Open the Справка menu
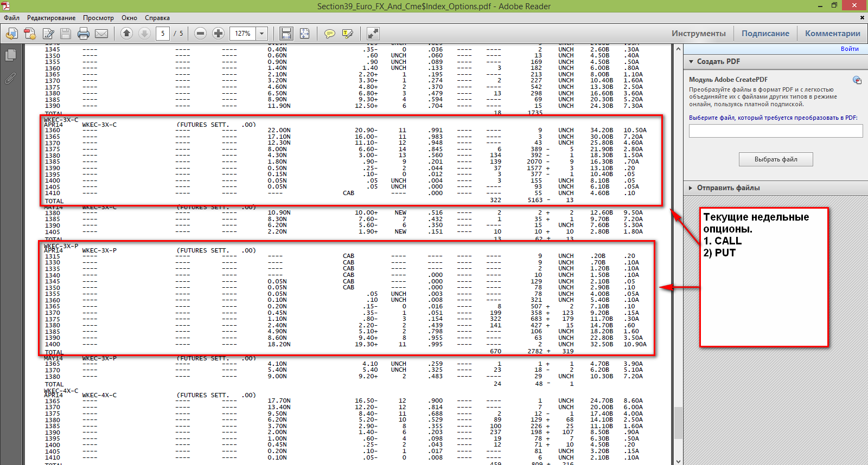Image resolution: width=868 pixels, height=465 pixels. pos(157,18)
